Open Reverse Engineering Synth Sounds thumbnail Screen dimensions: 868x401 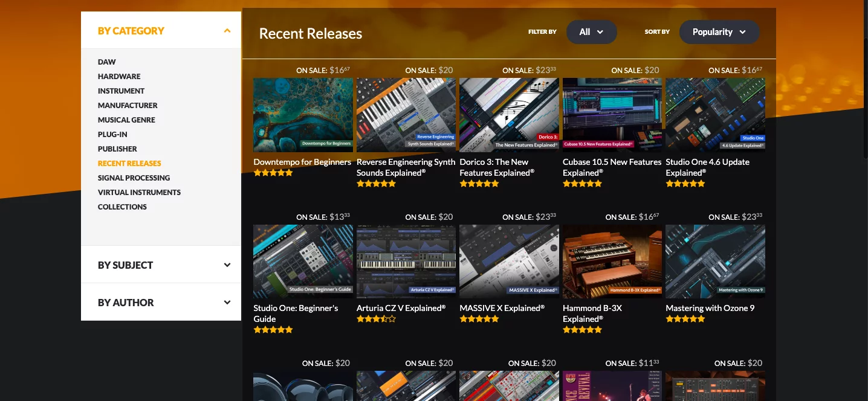coord(406,115)
